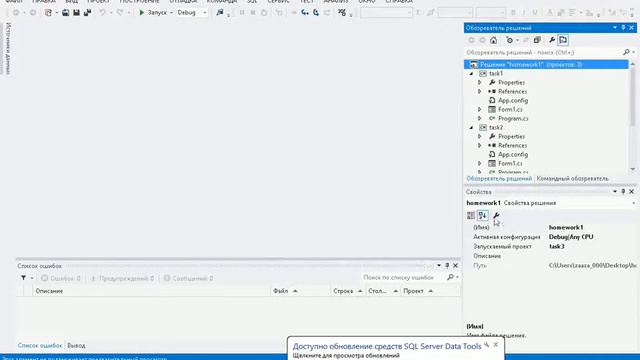640x360 pixels.
Task: Switch to the Список ошибок tab
Action: coord(40,346)
